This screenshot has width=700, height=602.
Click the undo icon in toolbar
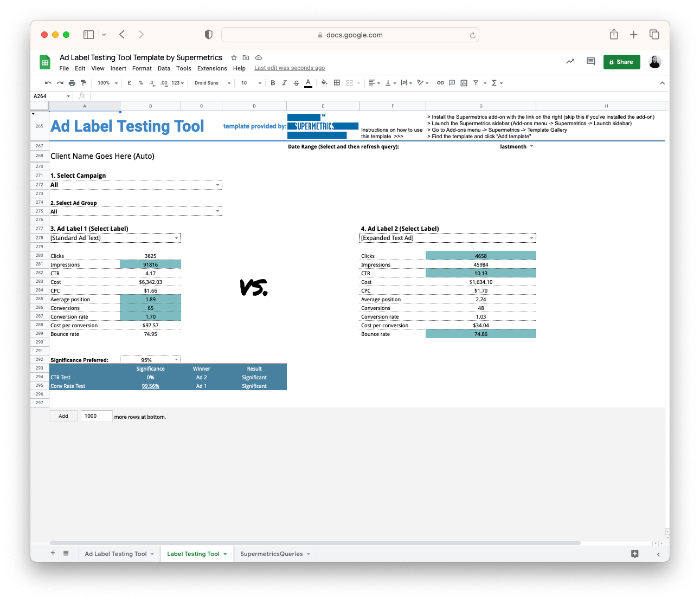tap(48, 83)
